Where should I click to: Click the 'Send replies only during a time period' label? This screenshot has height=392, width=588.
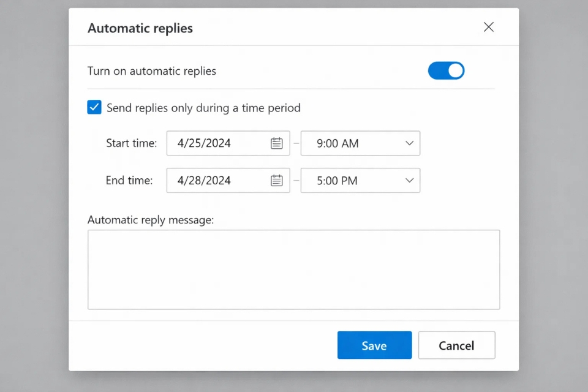point(203,108)
